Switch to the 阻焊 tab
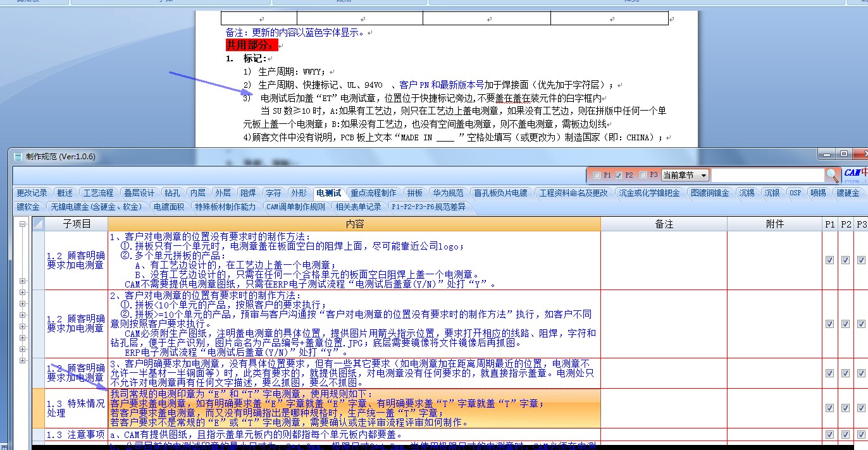The width and height of the screenshot is (868, 450). (x=248, y=193)
